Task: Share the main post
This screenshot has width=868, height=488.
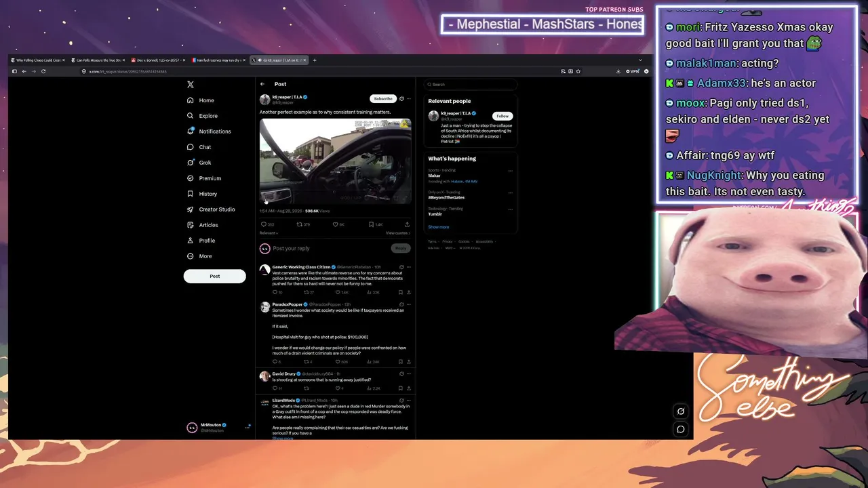Action: pos(407,224)
